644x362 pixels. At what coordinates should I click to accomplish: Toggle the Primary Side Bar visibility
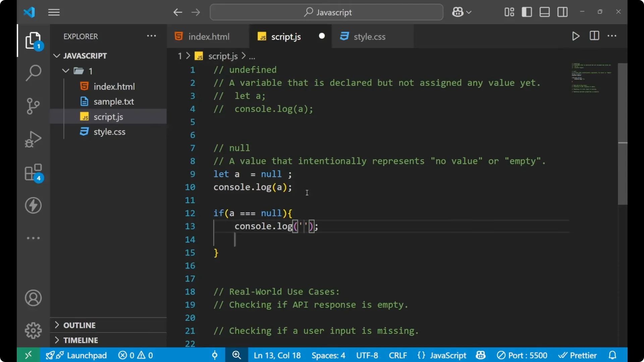[527, 12]
